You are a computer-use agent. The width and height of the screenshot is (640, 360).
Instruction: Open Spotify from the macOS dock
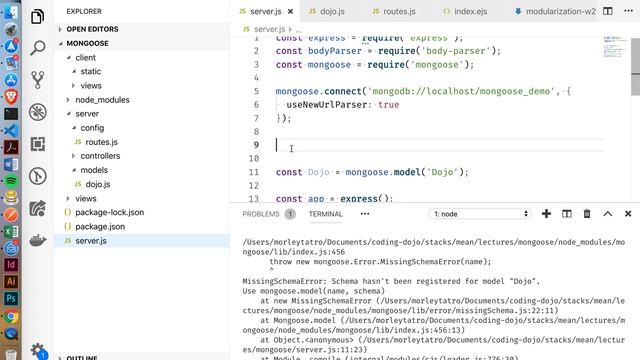(11, 181)
